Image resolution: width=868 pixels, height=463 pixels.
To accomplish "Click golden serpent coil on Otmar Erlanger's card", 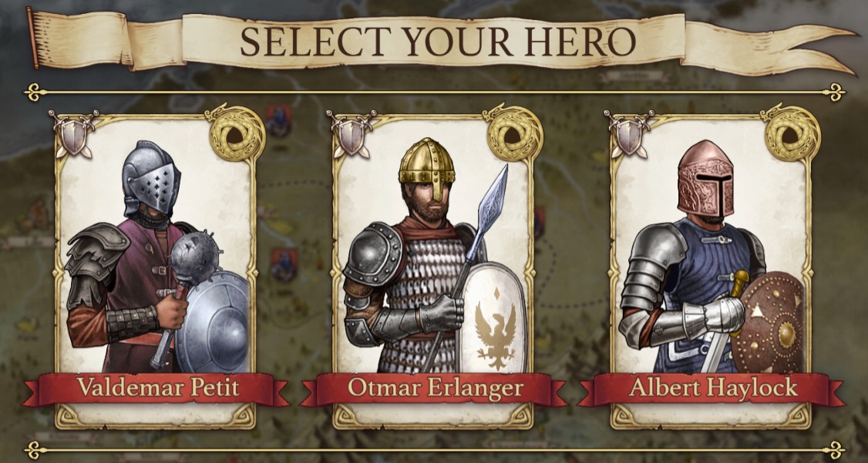I will (514, 133).
